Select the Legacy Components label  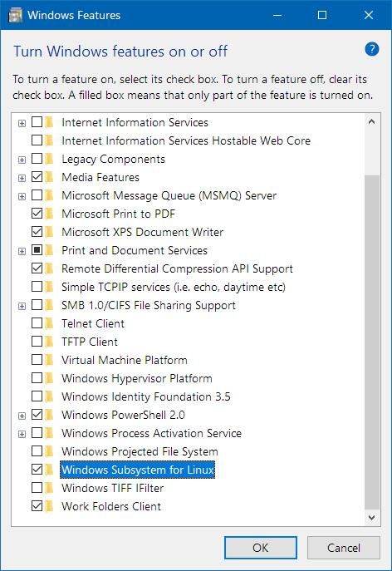[113, 159]
